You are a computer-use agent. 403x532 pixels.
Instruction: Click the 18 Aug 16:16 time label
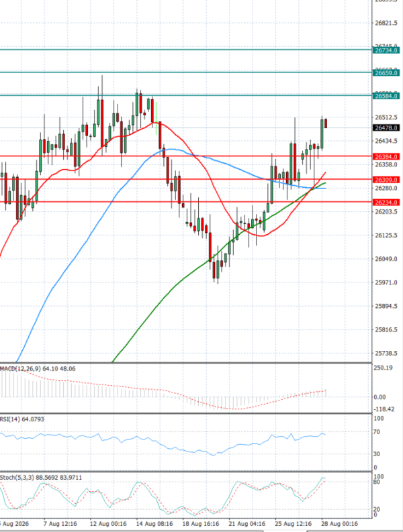coord(200,524)
